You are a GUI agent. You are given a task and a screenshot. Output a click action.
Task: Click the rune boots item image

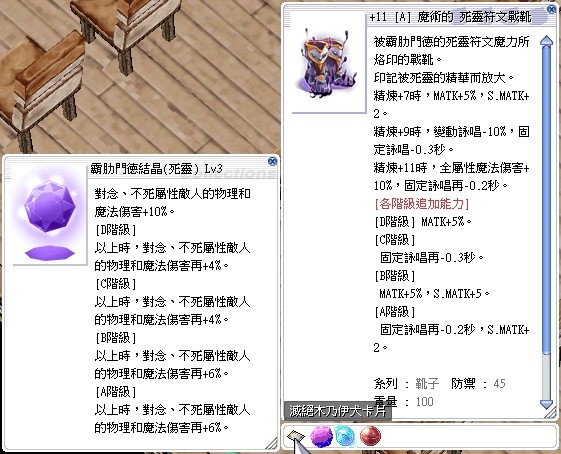(x=327, y=64)
